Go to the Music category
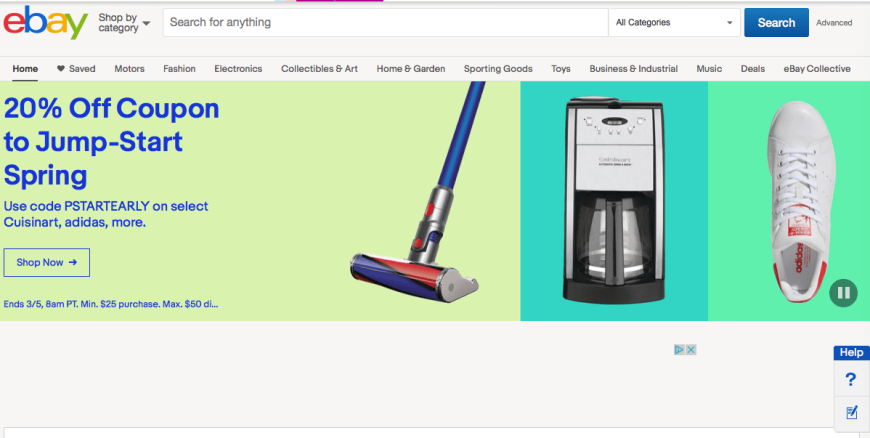This screenshot has height=438, width=870. pyautogui.click(x=709, y=69)
